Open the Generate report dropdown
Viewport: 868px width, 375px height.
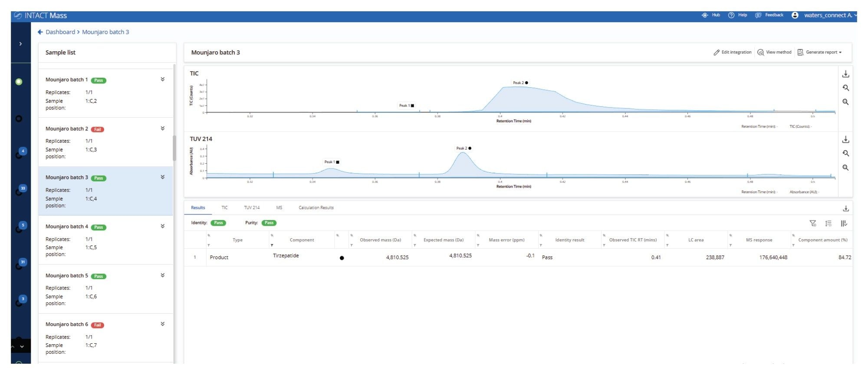[x=820, y=53]
